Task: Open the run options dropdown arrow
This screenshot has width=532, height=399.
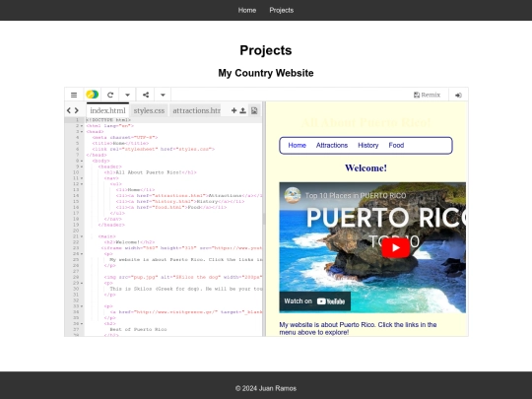Action: coord(127,95)
